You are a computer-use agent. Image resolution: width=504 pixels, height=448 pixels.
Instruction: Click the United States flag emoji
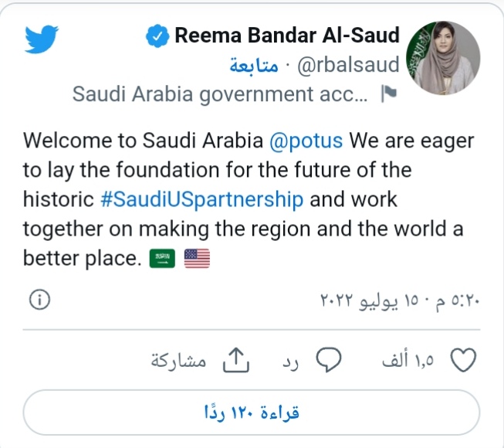pyautogui.click(x=197, y=260)
